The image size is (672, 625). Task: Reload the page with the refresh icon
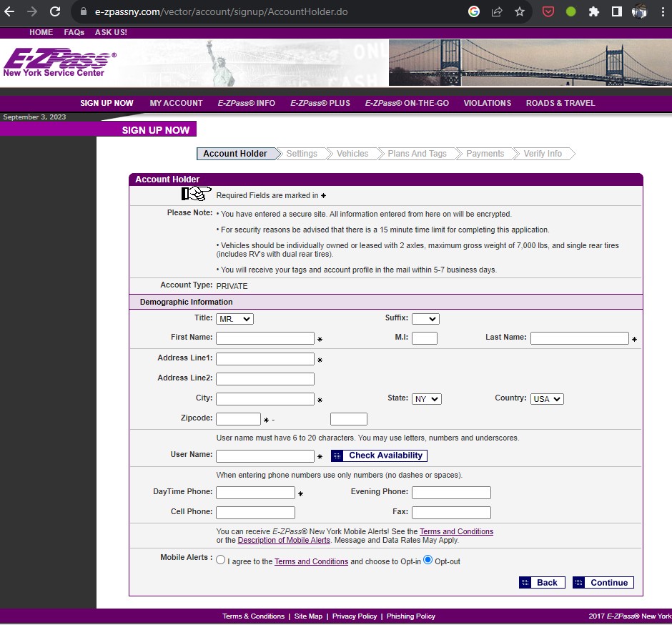55,11
